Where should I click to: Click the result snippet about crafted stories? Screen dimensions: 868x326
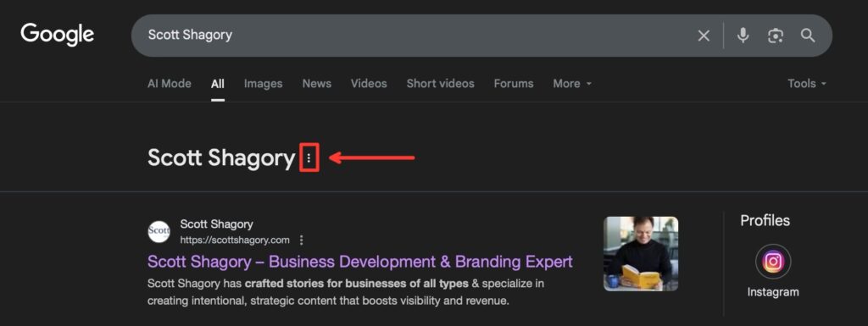[346, 292]
